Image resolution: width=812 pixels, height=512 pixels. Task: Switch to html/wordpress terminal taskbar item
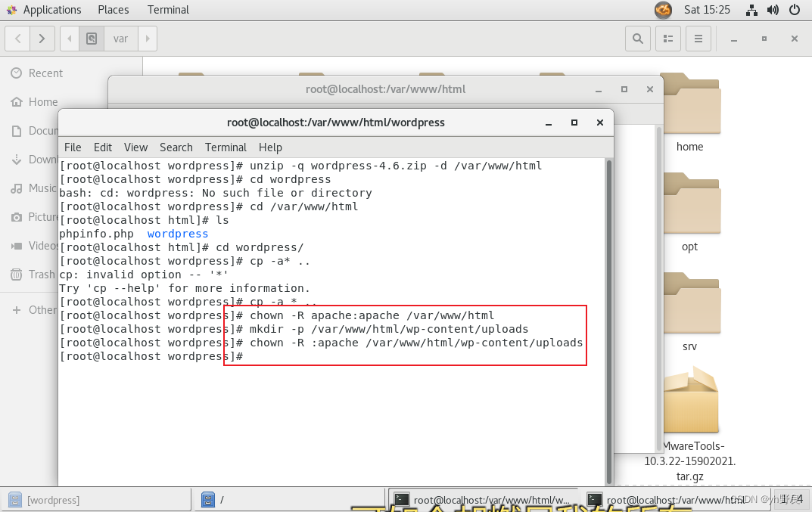483,500
